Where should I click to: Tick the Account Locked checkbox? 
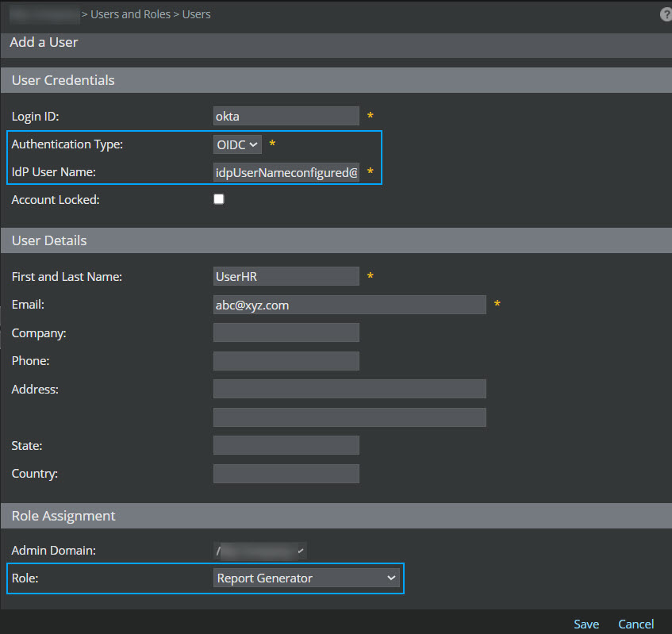point(219,199)
